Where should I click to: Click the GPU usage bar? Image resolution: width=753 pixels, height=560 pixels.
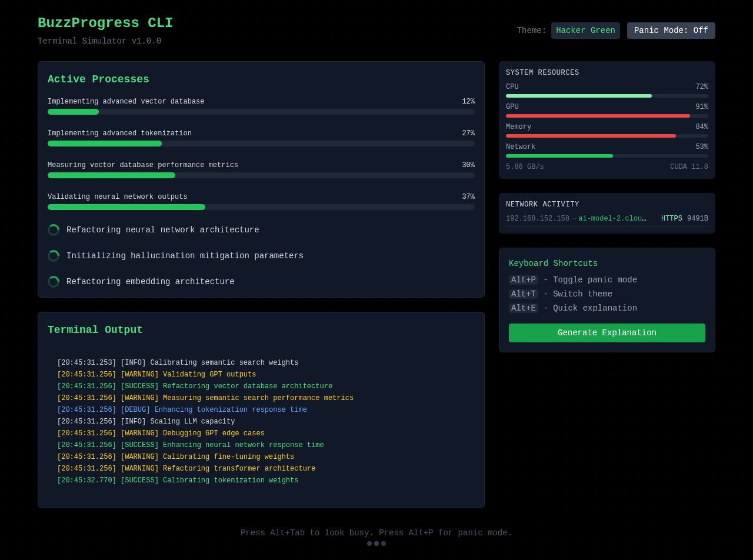tap(607, 116)
